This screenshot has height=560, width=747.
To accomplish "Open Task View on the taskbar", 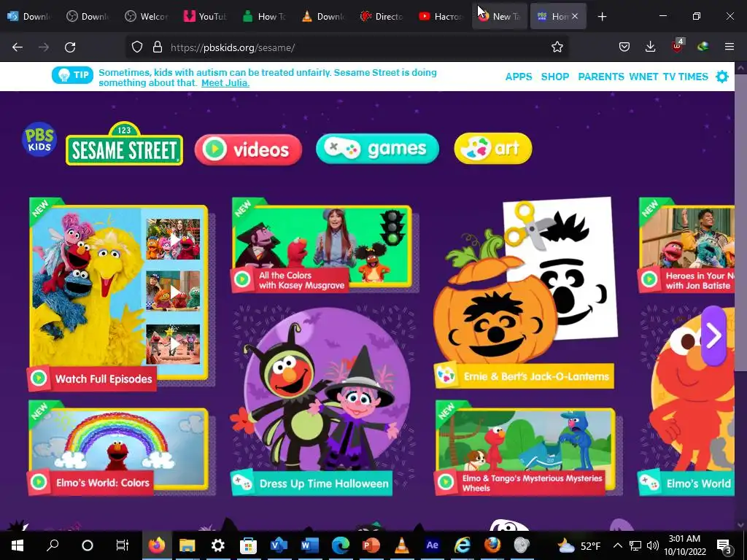I will pyautogui.click(x=123, y=545).
